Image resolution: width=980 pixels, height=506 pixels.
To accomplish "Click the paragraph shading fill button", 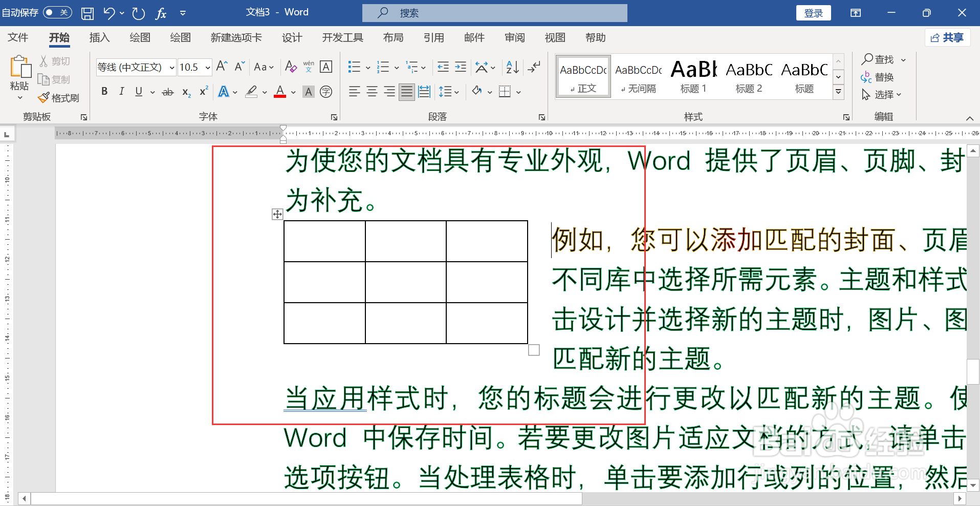I will pos(477,92).
